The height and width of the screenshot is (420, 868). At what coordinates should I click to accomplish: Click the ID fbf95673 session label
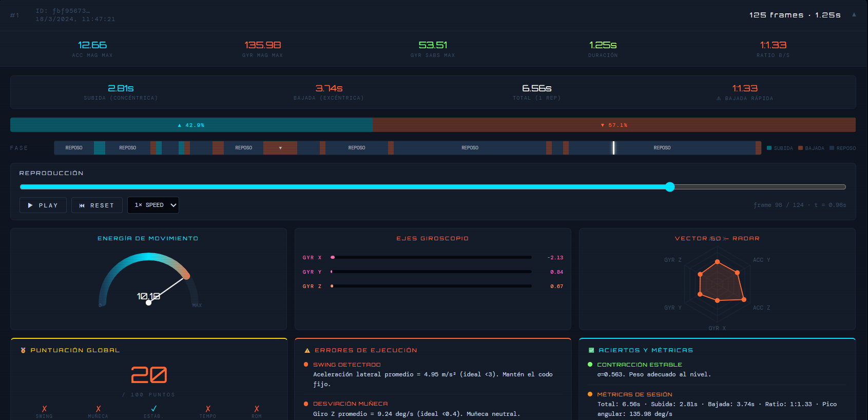coord(63,11)
